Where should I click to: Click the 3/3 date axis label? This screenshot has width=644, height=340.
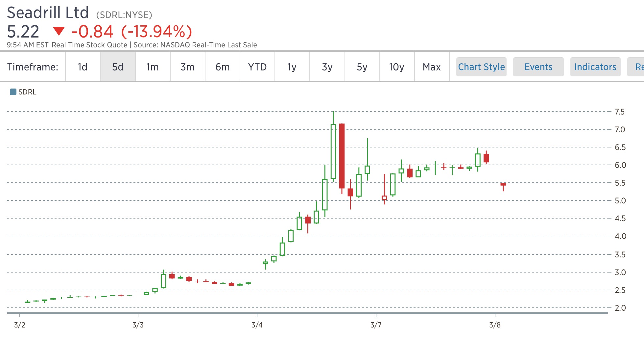[138, 325]
